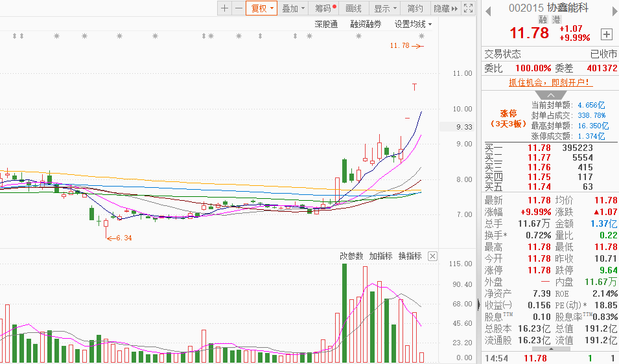
Task: Click the 11.78 high price label on chart
Action: coord(399,45)
